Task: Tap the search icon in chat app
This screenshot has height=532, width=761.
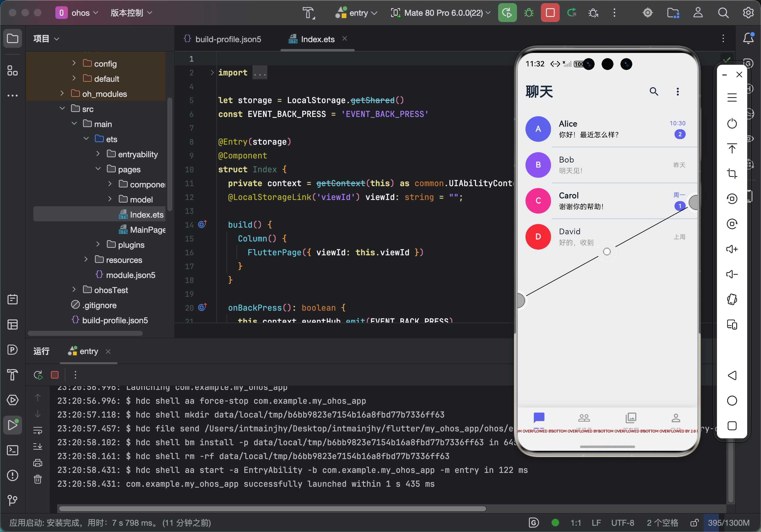Action: pos(653,91)
